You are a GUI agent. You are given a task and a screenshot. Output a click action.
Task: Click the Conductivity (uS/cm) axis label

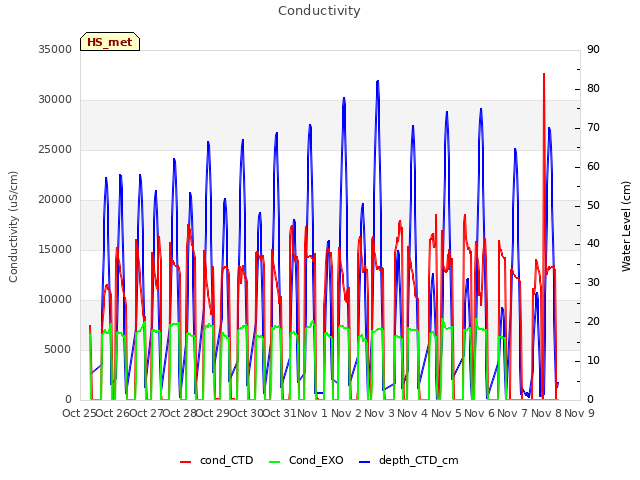pyautogui.click(x=13, y=227)
